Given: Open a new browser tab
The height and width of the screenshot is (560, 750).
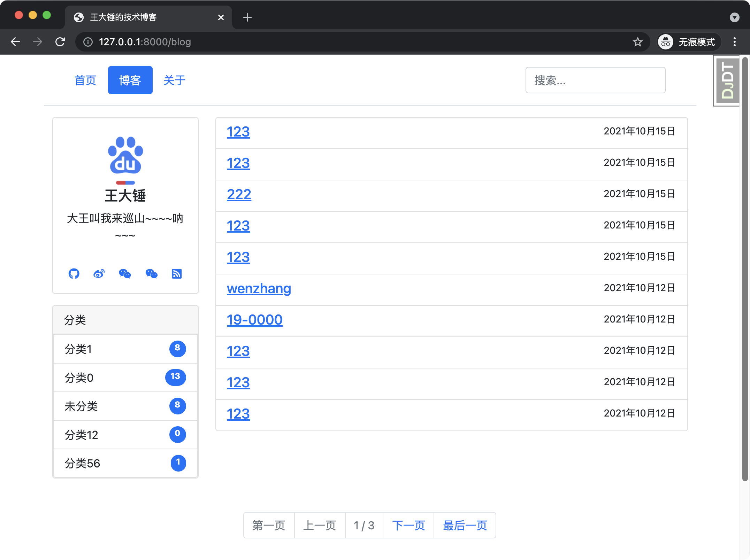Looking at the screenshot, I should pos(247,17).
